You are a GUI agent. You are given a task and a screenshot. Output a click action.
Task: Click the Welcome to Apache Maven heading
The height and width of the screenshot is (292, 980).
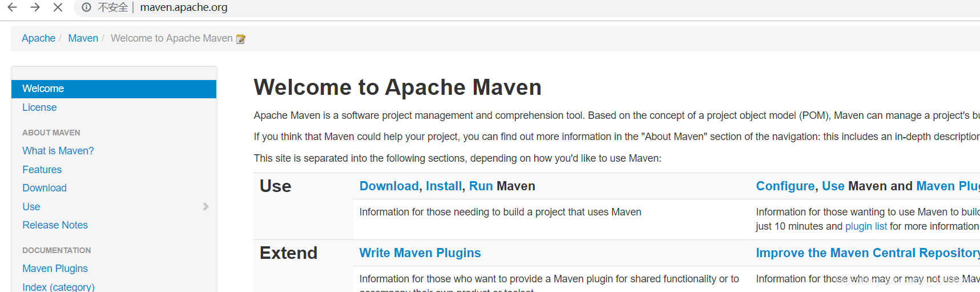(398, 87)
